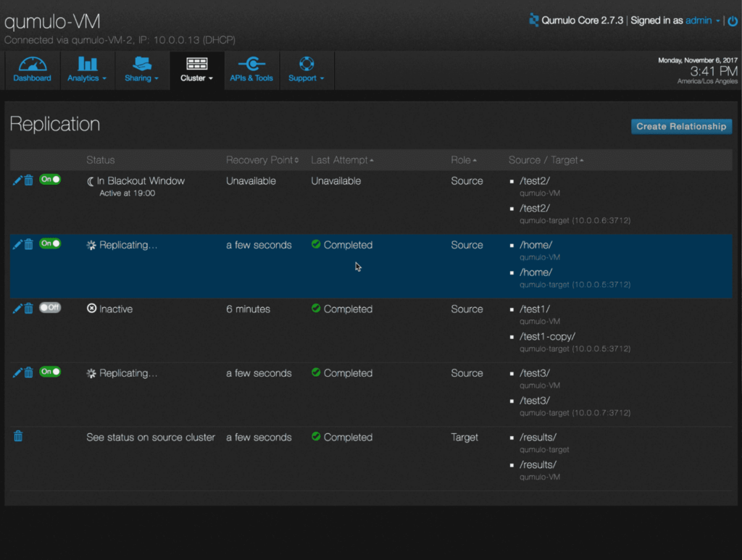Click the admin user link
The image size is (742, 560).
(699, 20)
